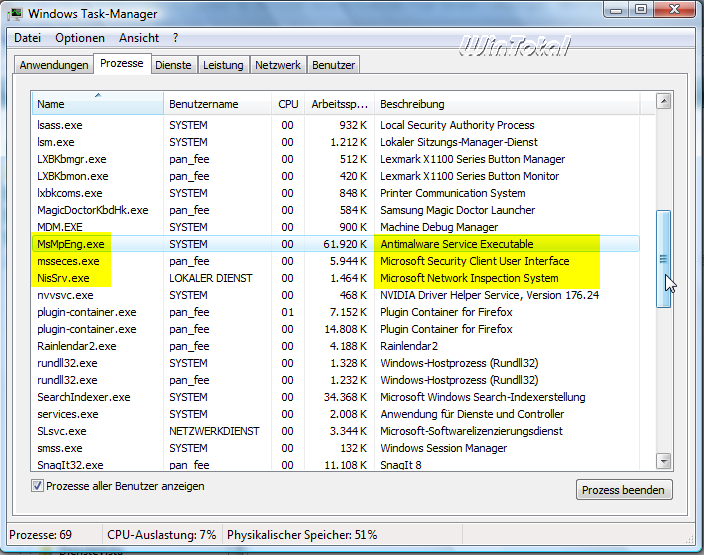Switch to the Benutzer tab

(334, 65)
